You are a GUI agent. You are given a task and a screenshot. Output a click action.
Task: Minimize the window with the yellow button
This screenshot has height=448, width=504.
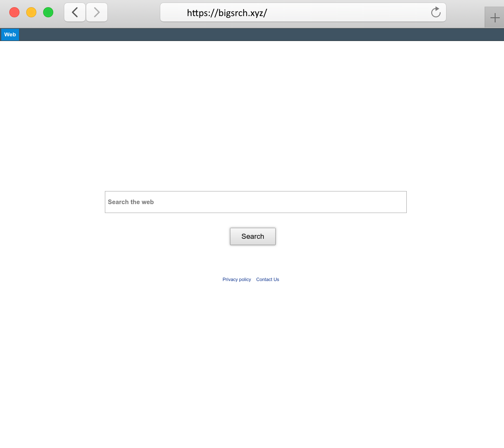tap(31, 13)
